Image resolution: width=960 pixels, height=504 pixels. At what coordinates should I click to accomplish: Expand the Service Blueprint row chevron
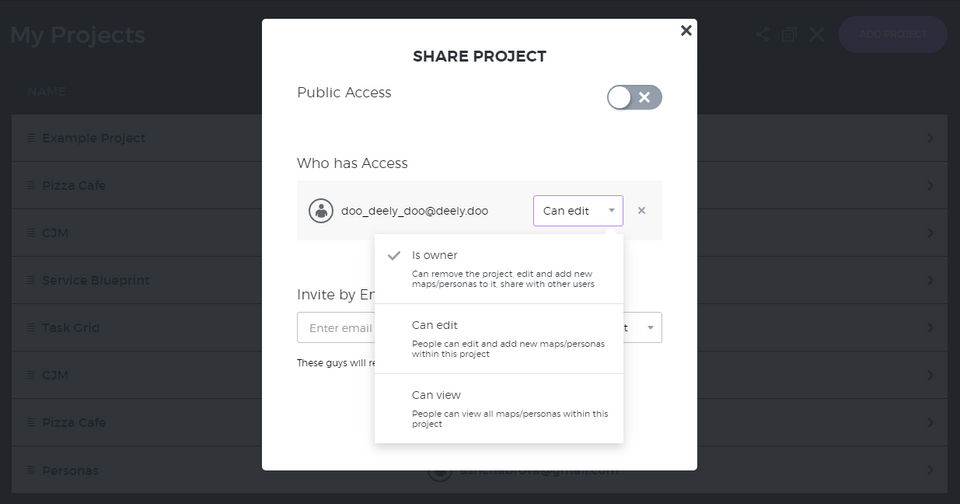(930, 281)
